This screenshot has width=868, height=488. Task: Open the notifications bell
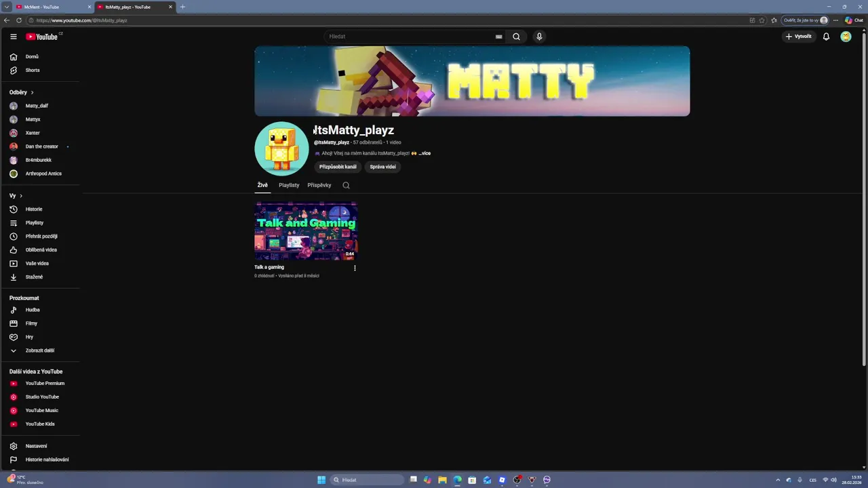coord(826,37)
